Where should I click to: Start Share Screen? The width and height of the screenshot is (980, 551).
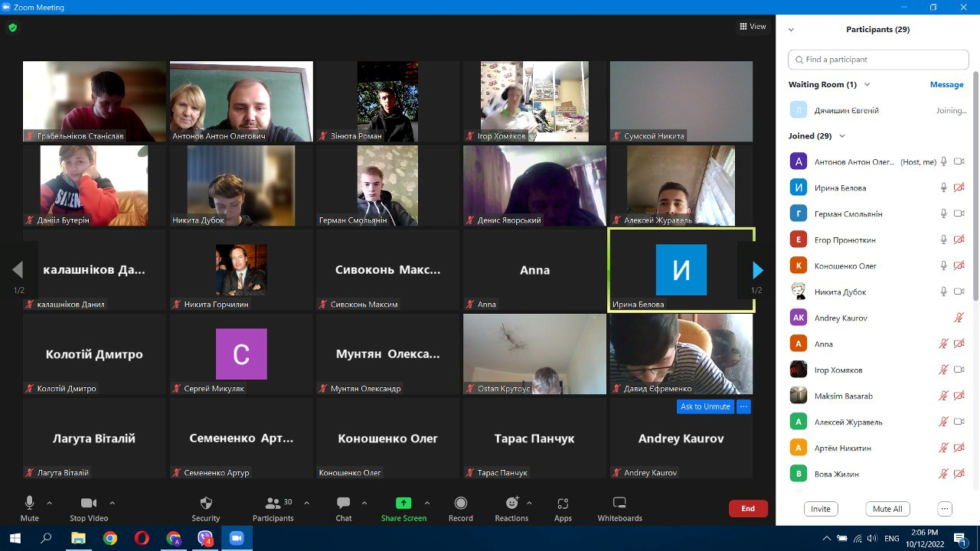pos(403,503)
